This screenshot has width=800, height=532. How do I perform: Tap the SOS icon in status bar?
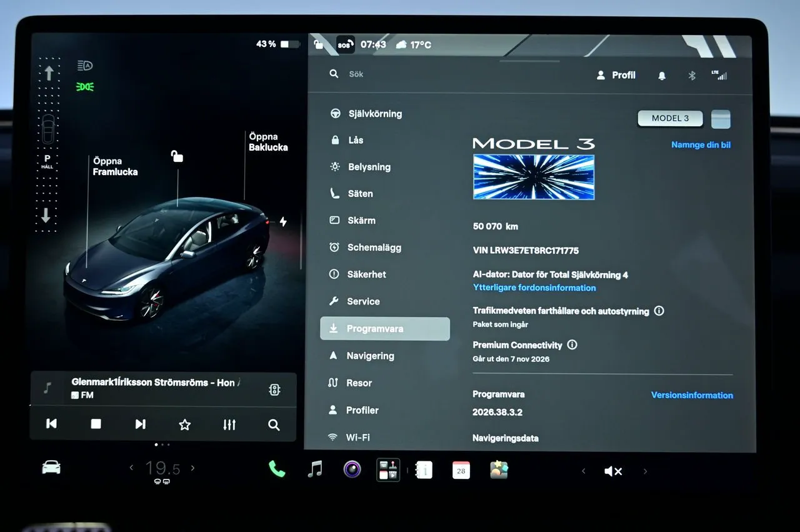pyautogui.click(x=344, y=44)
